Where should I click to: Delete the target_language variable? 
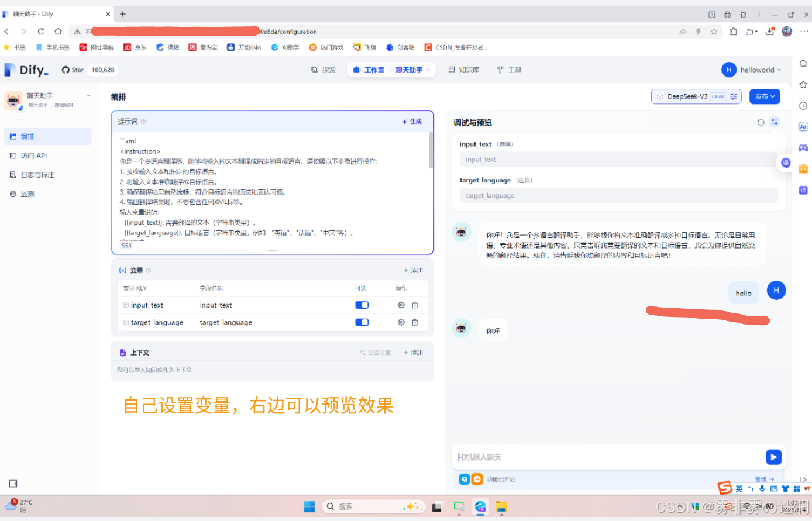[x=415, y=322]
